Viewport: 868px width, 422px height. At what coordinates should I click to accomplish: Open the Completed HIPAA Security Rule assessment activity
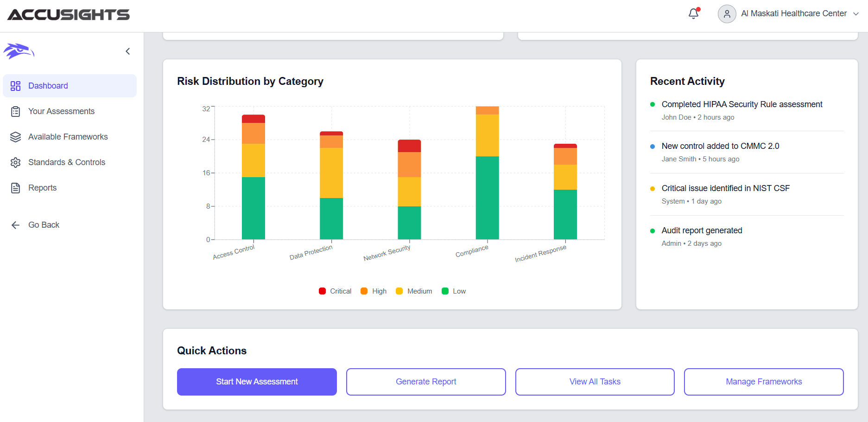pos(741,104)
